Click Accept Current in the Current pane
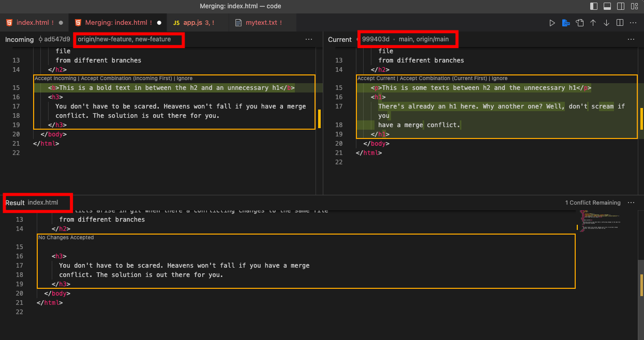Viewport: 644px width, 340px height. coord(376,79)
